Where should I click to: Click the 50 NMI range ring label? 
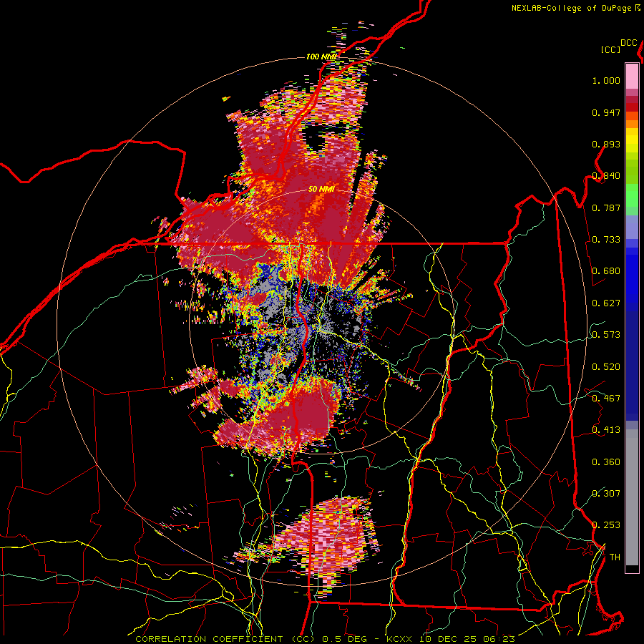tap(321, 190)
